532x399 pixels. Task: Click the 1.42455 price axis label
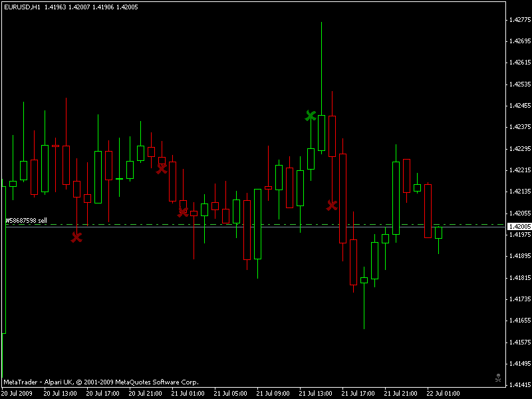click(x=520, y=106)
